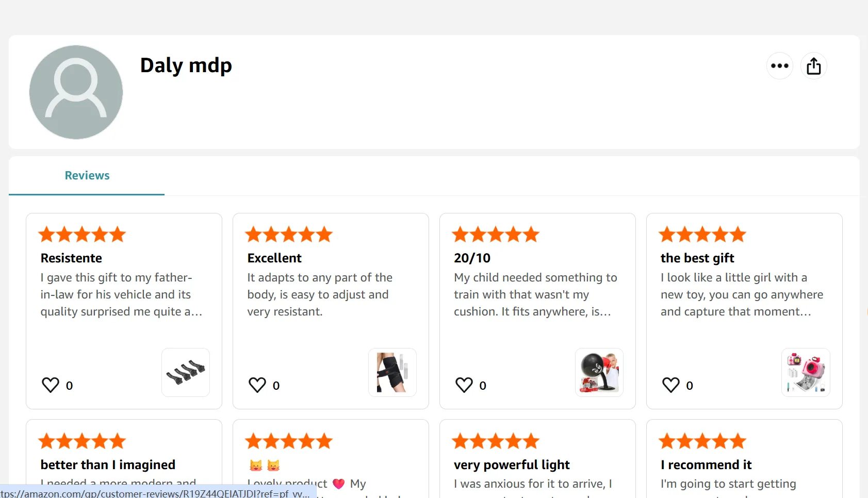Like the "the best gift" review
This screenshot has height=498, width=868.
point(671,385)
